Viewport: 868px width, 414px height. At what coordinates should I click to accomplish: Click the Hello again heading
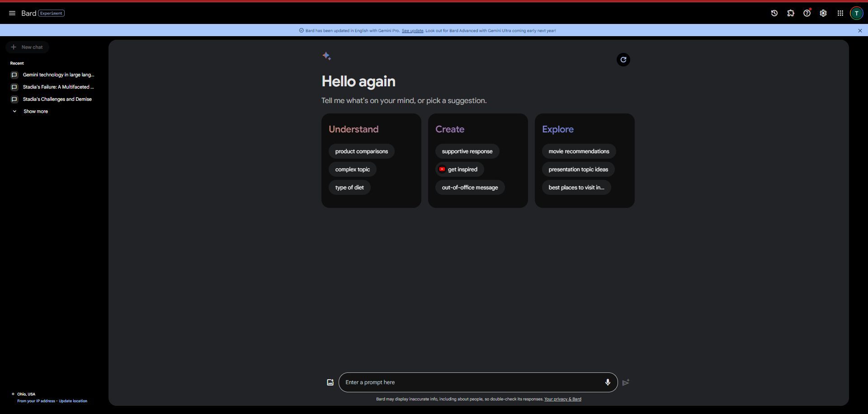point(359,81)
